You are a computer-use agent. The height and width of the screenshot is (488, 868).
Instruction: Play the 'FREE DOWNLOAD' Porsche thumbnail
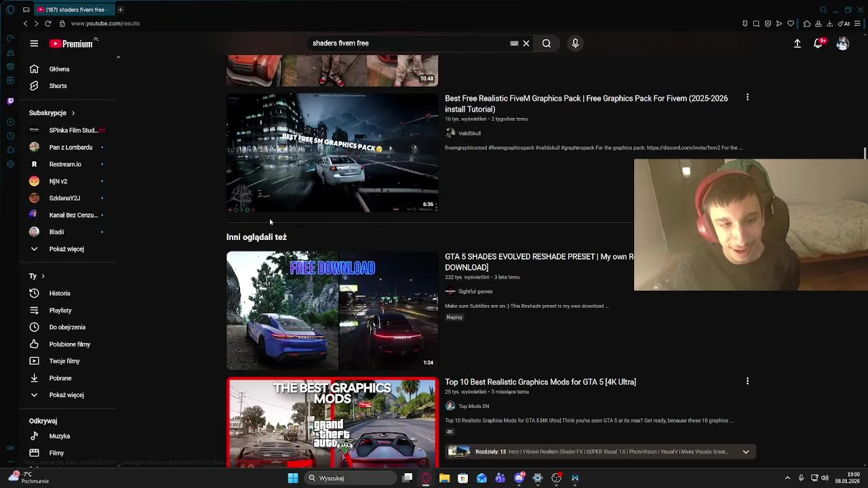click(332, 310)
